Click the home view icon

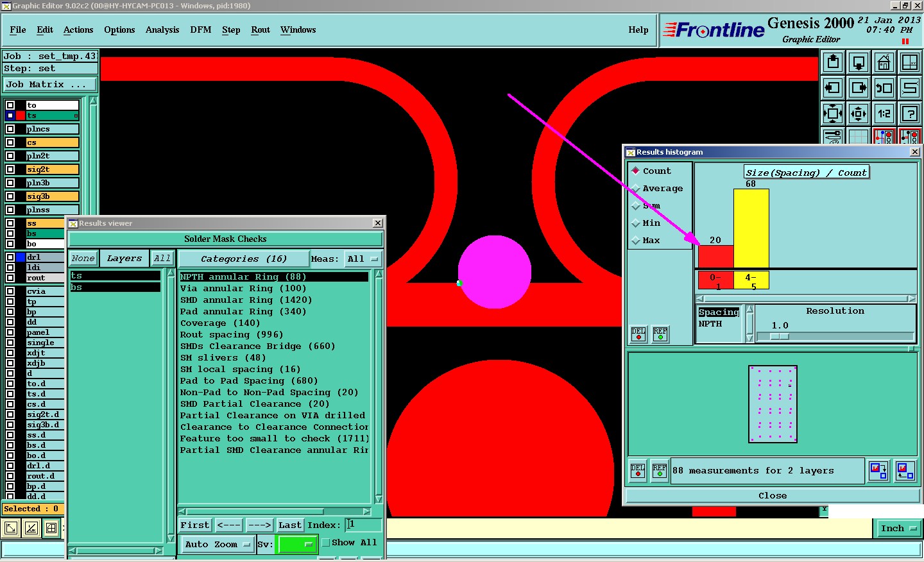(884, 62)
